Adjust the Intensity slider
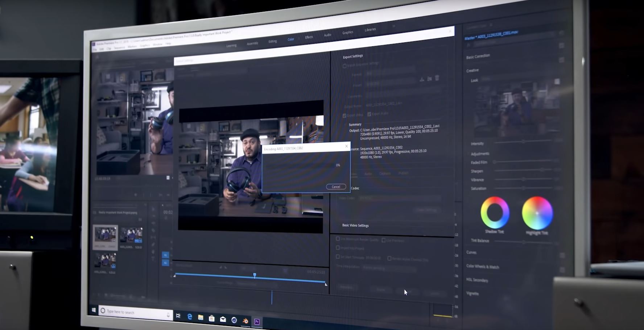The height and width of the screenshot is (330, 644). [x=523, y=142]
